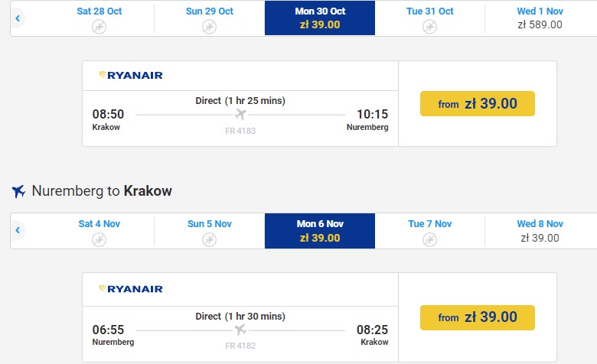Show earlier outbound dates with left chevron
597x364 pixels.
[x=18, y=18]
